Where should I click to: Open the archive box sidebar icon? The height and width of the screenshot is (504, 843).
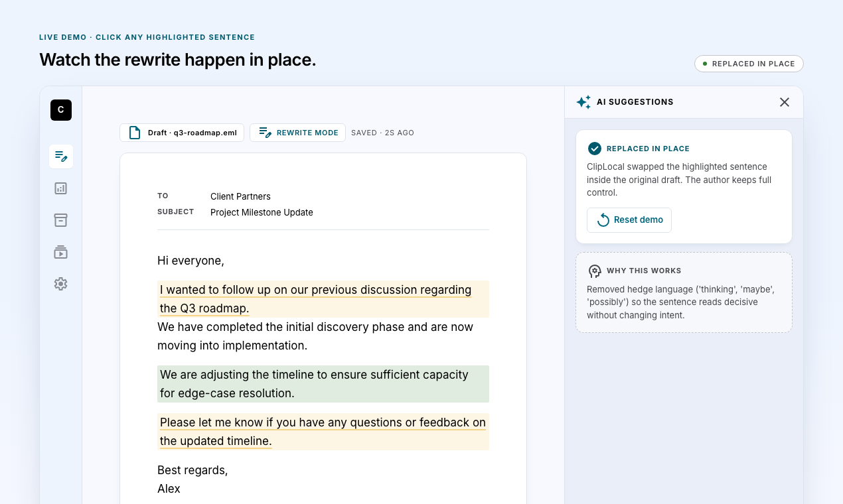[x=61, y=220]
